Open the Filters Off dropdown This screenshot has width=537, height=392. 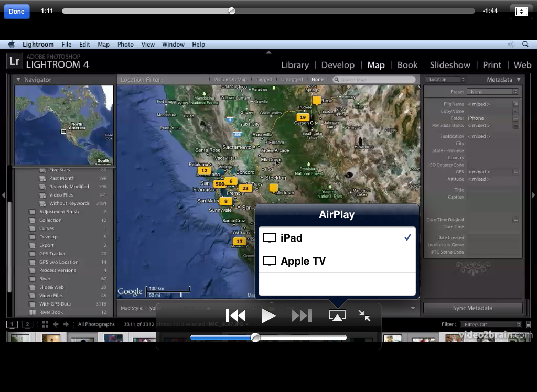click(491, 324)
